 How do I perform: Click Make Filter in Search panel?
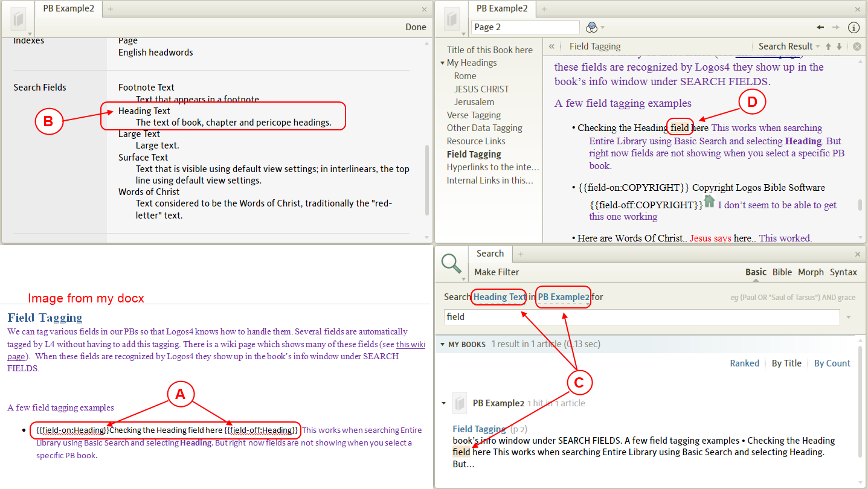coord(497,272)
